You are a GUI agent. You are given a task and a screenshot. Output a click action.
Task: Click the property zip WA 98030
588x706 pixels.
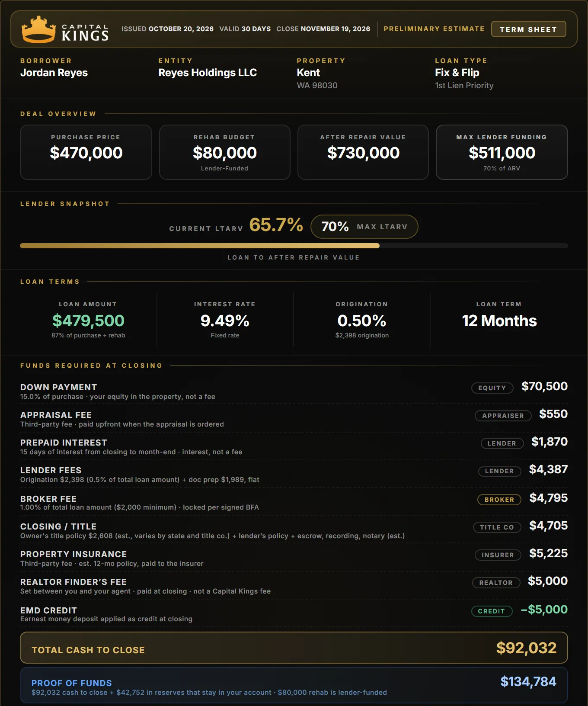317,86
